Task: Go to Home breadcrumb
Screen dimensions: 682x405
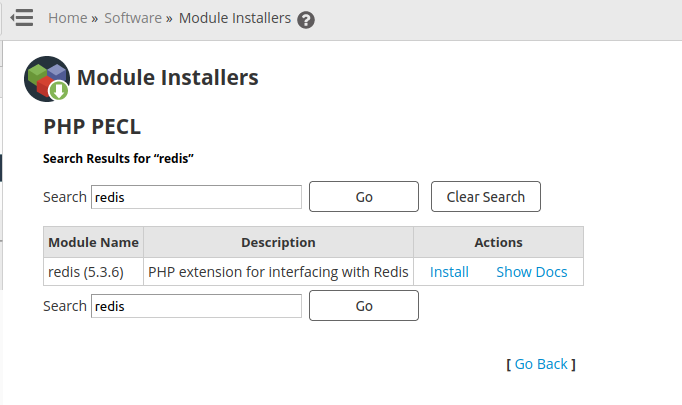Action: point(67,18)
